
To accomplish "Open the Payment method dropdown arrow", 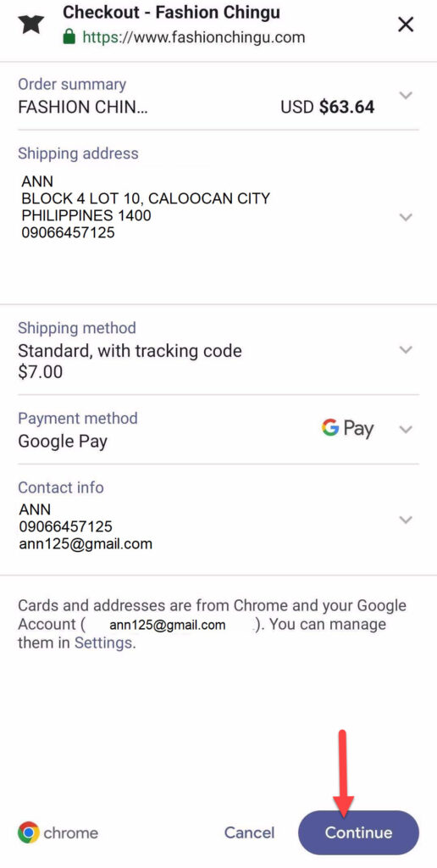I will [406, 430].
